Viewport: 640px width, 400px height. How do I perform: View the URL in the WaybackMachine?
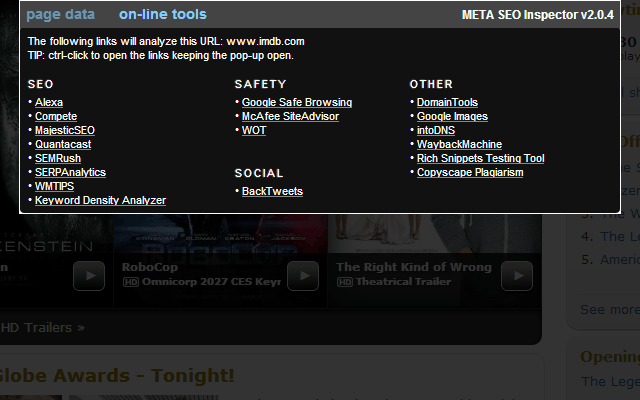pyautogui.click(x=459, y=144)
